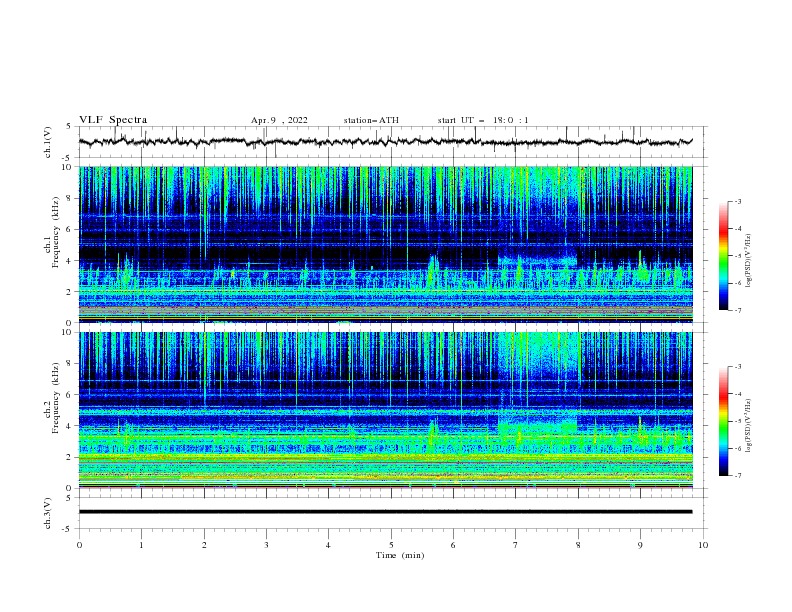The height and width of the screenshot is (612, 792).
Task: Click the 'station=ATH' label
Action: pyautogui.click(x=371, y=120)
